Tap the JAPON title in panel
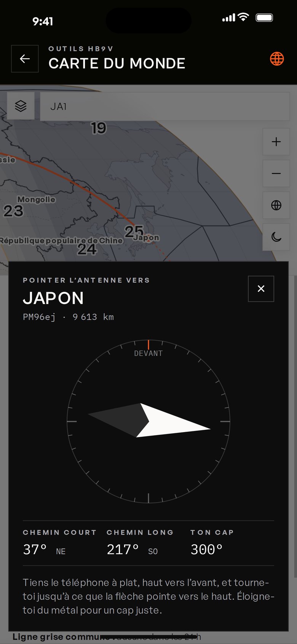 [x=53, y=298]
